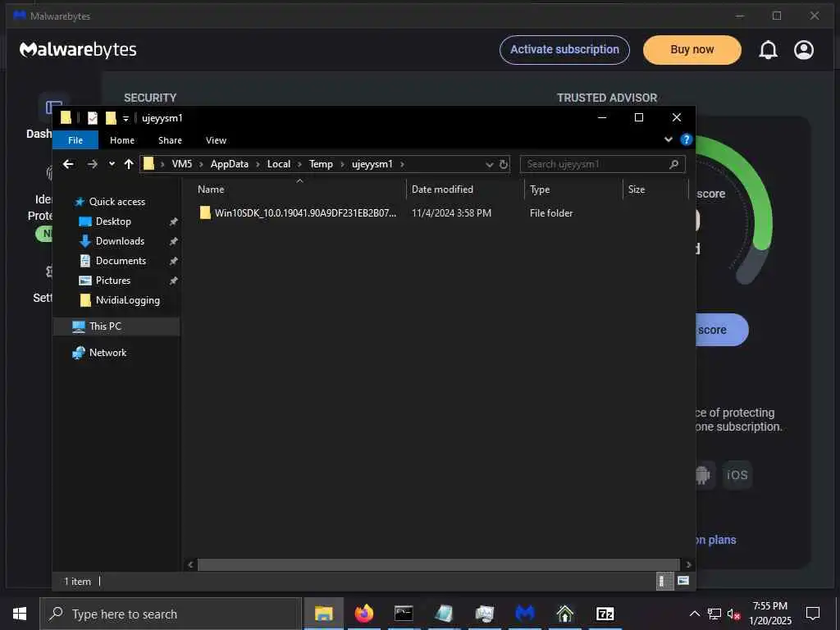Viewport: 840px width, 630px height.
Task: Expand the Explorer ribbon chevron
Action: [668, 139]
